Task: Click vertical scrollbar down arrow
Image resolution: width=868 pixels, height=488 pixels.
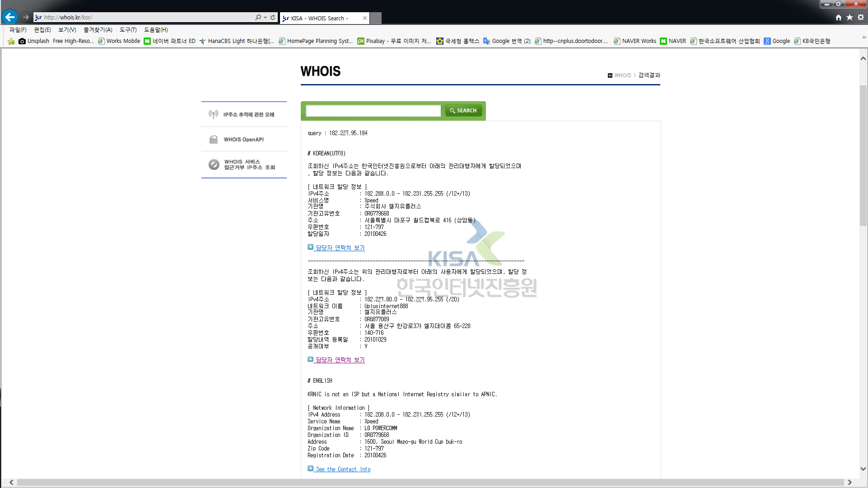Action: click(x=863, y=469)
